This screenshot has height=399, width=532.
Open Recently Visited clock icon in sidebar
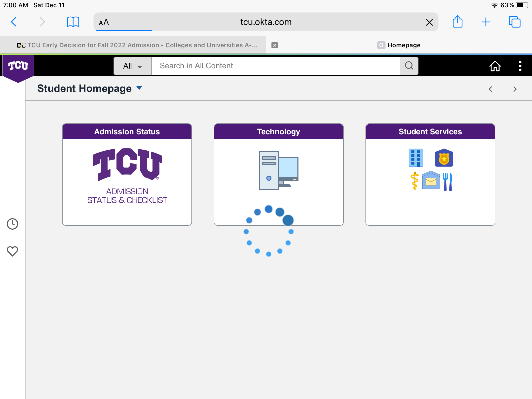[x=12, y=224]
